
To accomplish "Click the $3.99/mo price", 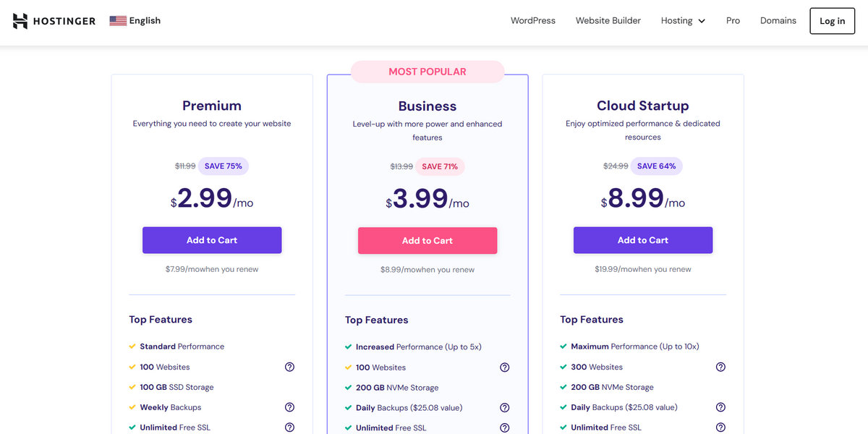I will pos(427,199).
